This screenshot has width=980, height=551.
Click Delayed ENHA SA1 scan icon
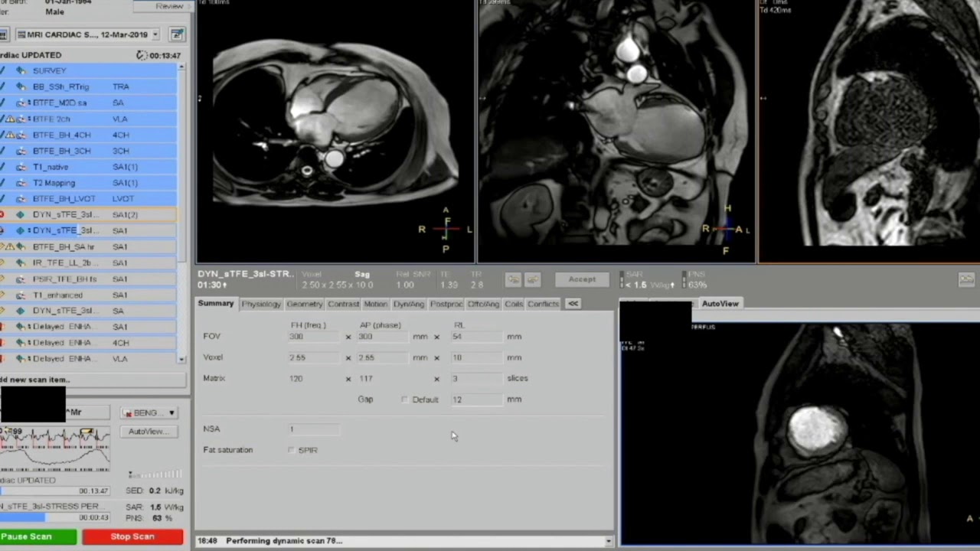tap(21, 327)
